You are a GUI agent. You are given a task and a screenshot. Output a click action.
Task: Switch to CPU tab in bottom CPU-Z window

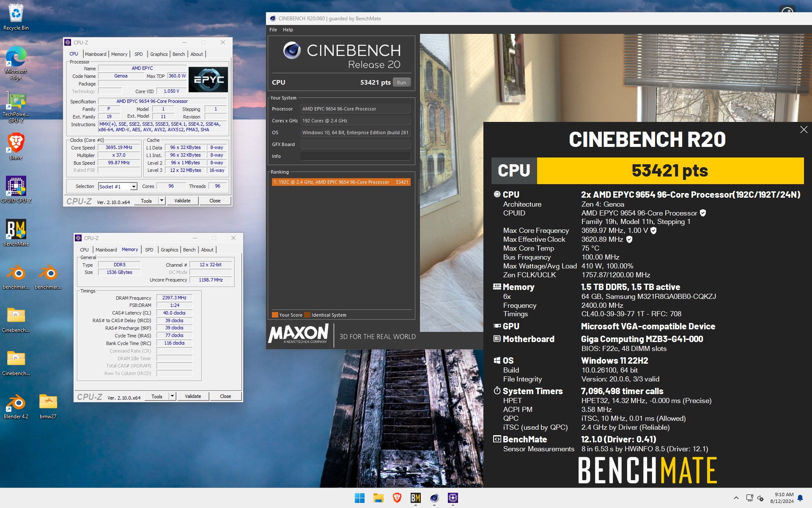point(85,250)
